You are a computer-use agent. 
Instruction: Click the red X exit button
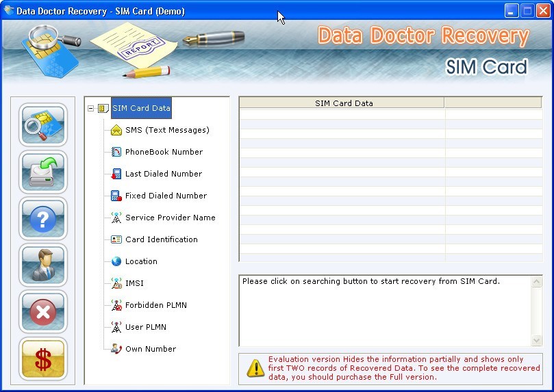[x=42, y=312]
